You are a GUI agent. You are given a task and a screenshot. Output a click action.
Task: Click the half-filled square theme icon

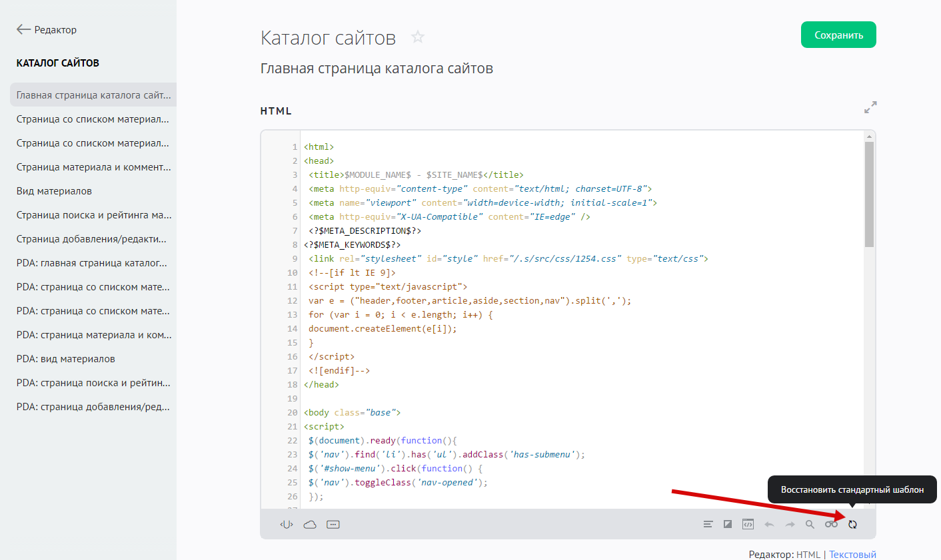click(x=728, y=525)
